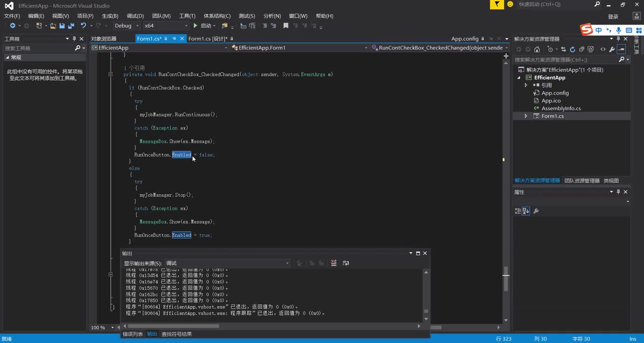This screenshot has height=343, width=644.
Task: Click the Save All toolbar icon
Action: click(71, 26)
